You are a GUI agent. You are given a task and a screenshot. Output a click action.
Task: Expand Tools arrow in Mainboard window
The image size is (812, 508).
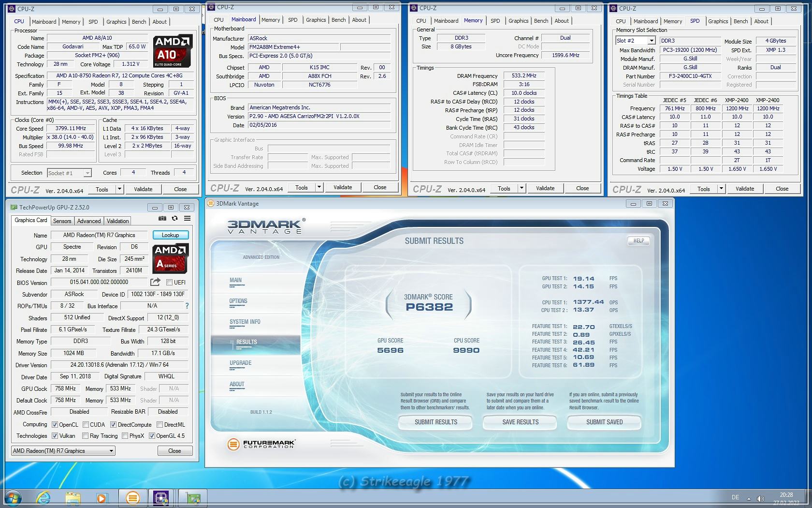point(319,187)
